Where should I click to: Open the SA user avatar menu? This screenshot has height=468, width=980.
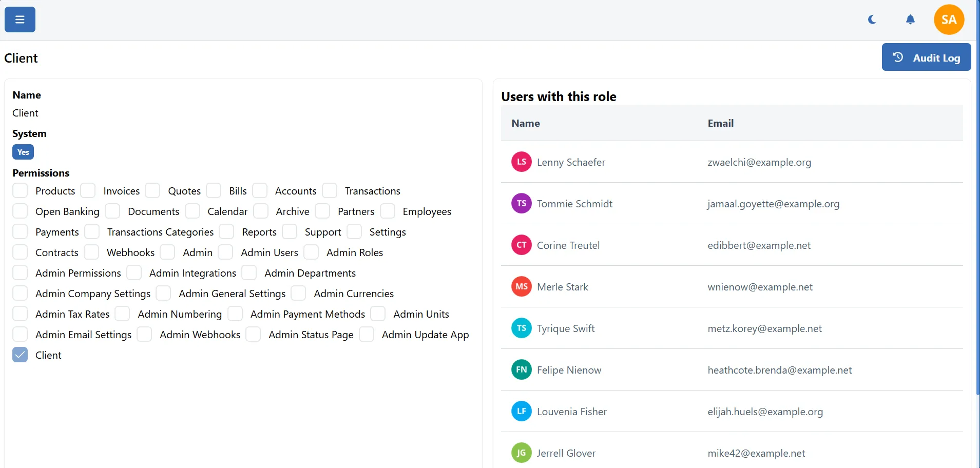[x=949, y=19]
